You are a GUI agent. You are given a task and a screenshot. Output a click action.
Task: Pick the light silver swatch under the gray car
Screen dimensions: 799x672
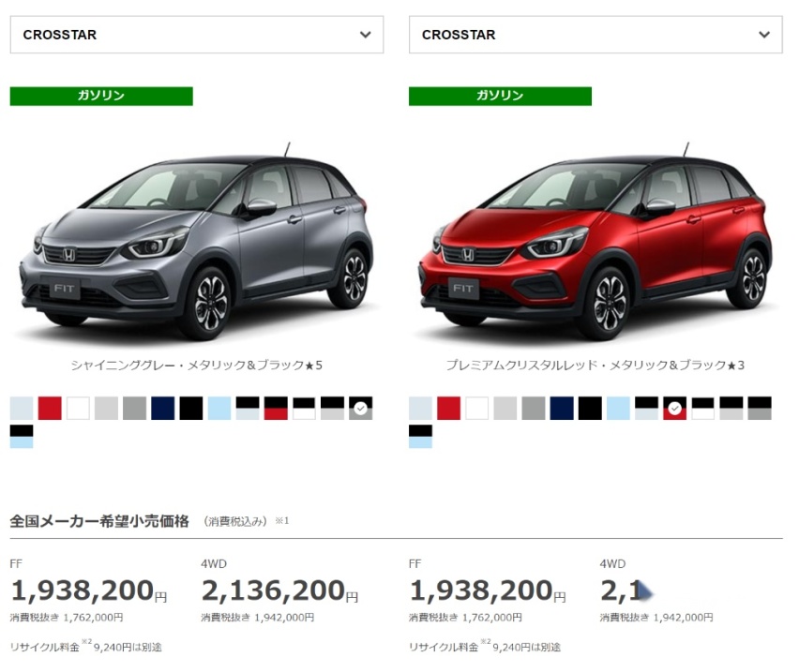click(107, 409)
